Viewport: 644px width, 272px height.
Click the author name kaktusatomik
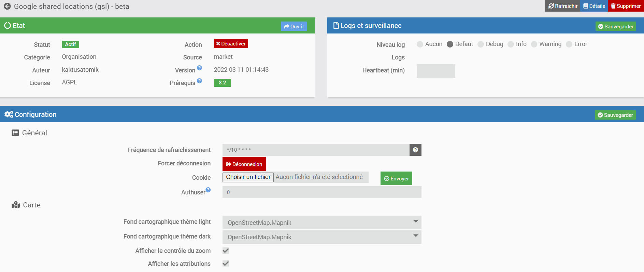[80, 70]
